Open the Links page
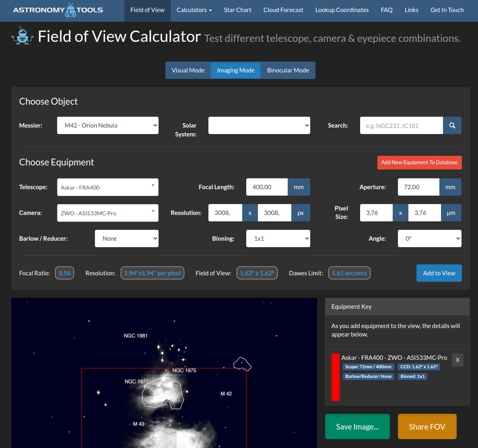Image resolution: width=478 pixels, height=448 pixels. [411, 10]
